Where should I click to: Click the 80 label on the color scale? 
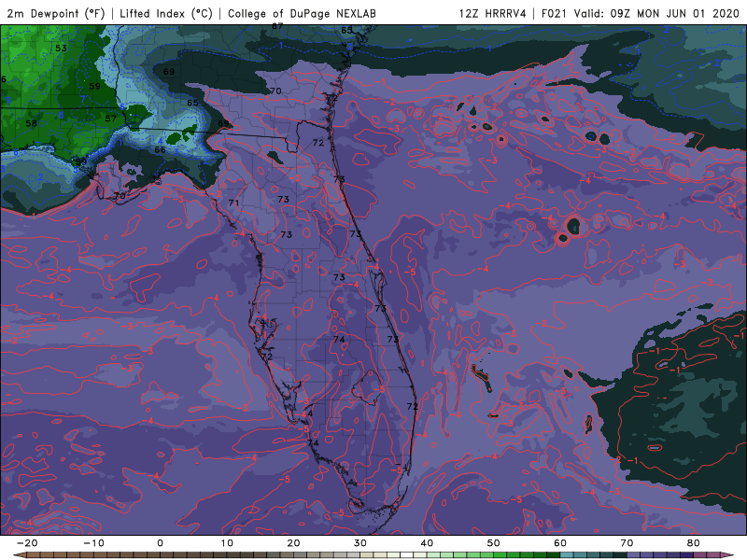(x=694, y=543)
